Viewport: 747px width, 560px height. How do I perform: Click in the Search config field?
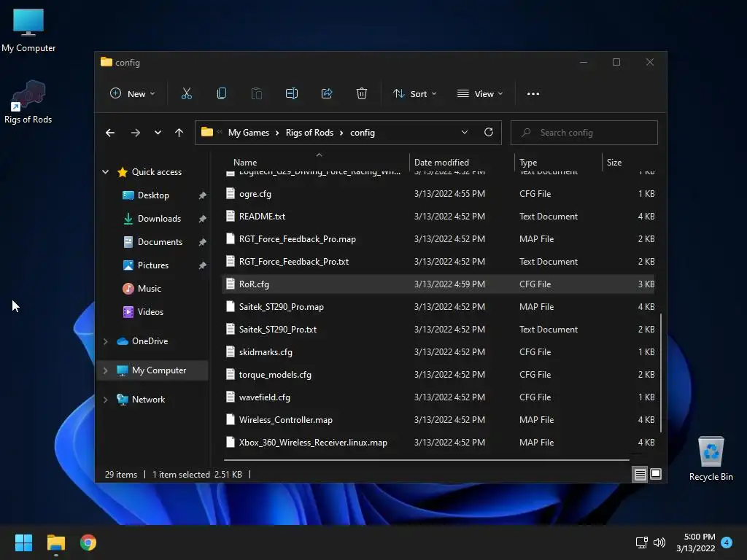coord(584,133)
